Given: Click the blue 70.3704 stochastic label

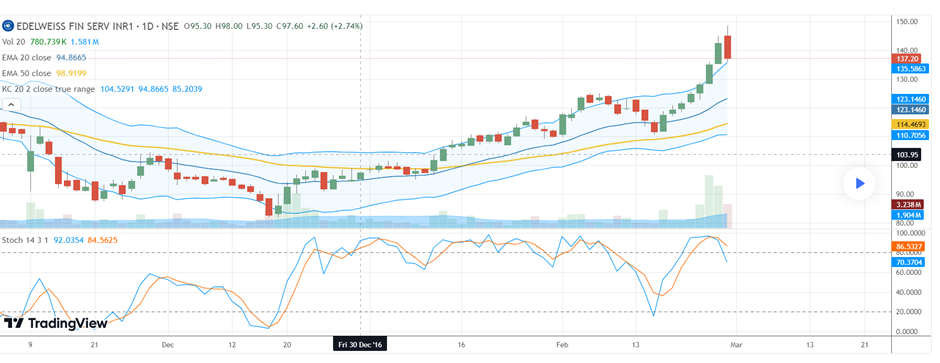Looking at the screenshot, I should coord(909,262).
